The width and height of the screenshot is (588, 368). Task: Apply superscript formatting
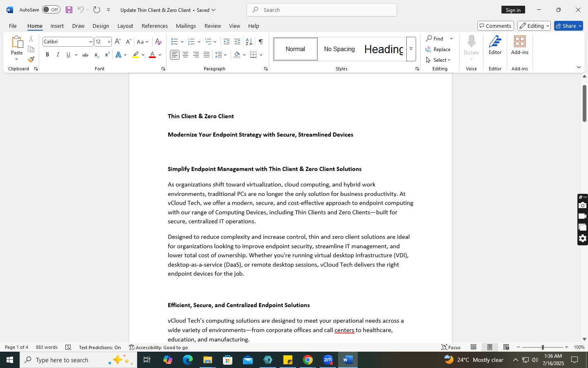pyautogui.click(x=107, y=55)
